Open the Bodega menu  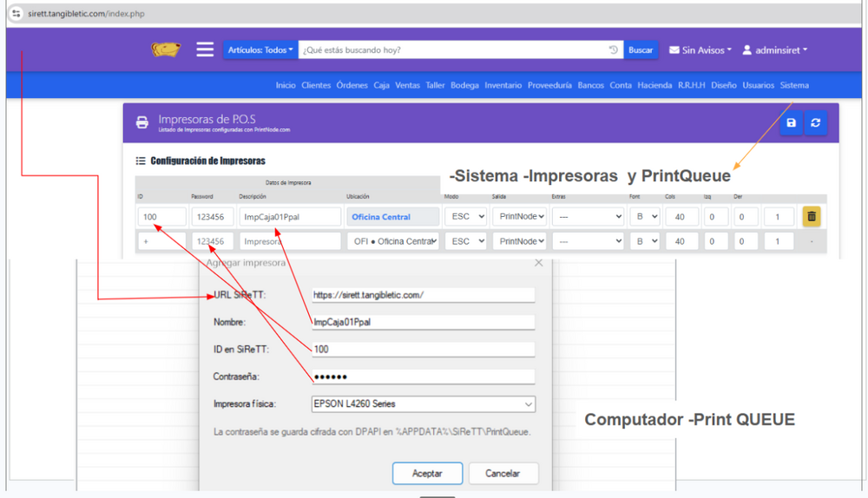464,85
